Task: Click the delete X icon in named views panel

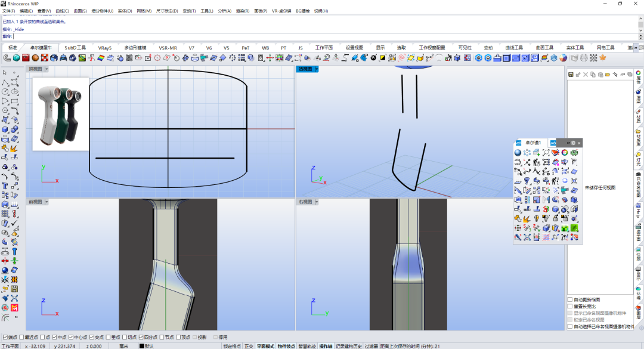Action: pyautogui.click(x=586, y=75)
